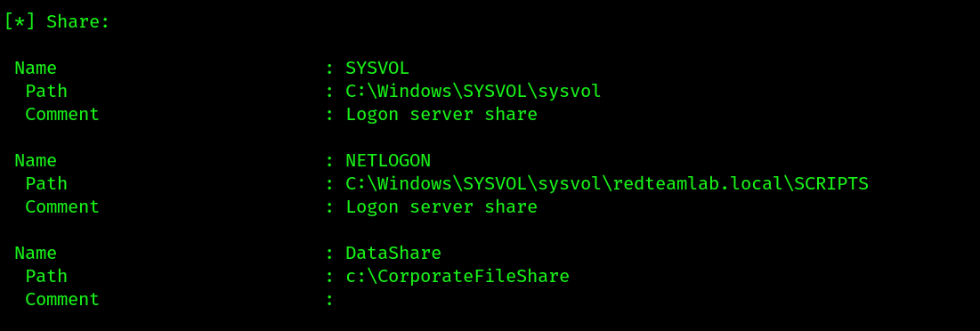Click the c:\CorporateFileShare path text
The width and height of the screenshot is (980, 331).
click(x=458, y=276)
